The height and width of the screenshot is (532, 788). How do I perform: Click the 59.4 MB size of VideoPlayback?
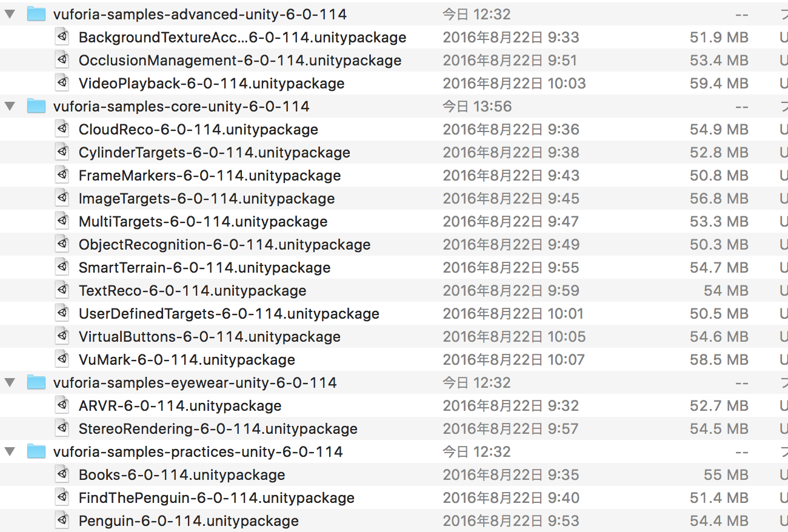pos(719,84)
